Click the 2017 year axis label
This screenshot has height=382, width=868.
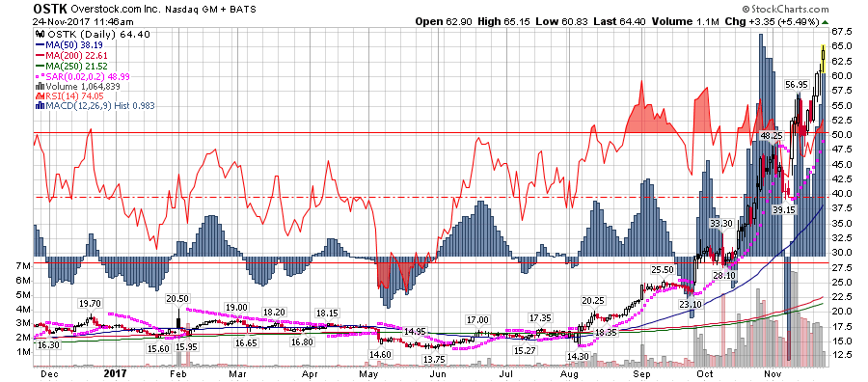point(115,373)
